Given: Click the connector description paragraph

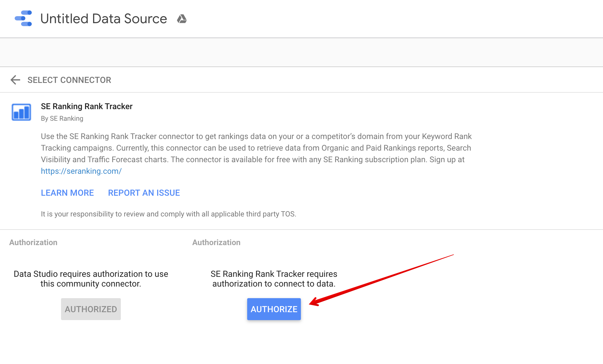Looking at the screenshot, I should click(256, 154).
